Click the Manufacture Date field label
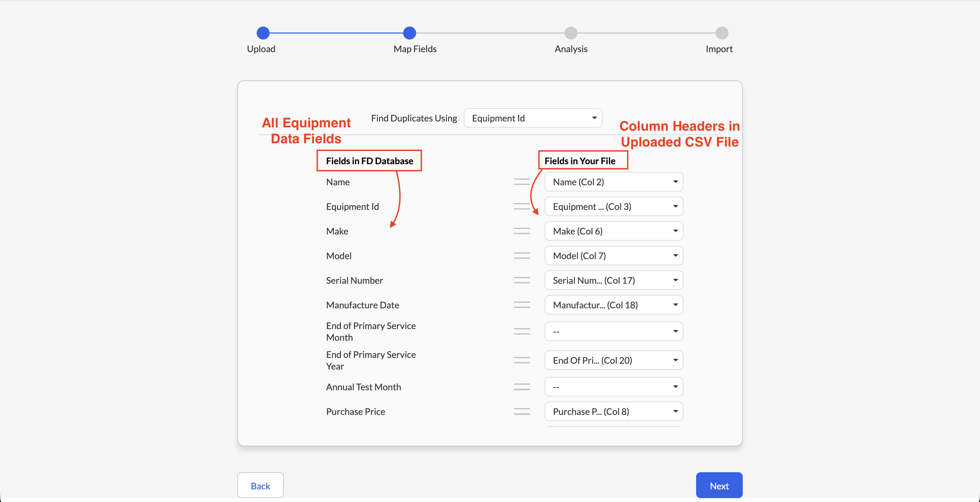Viewport: 980px width, 502px height. coord(363,305)
